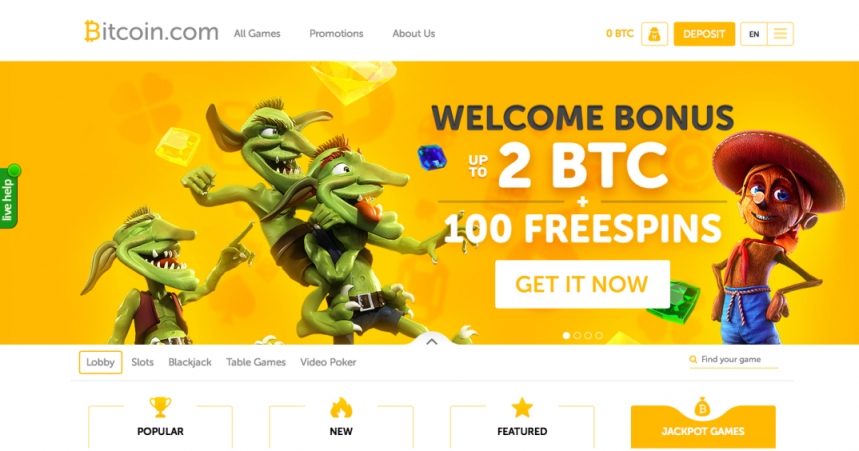Image resolution: width=859 pixels, height=451 pixels.
Task: Click the Get It Now button
Action: [x=582, y=284]
